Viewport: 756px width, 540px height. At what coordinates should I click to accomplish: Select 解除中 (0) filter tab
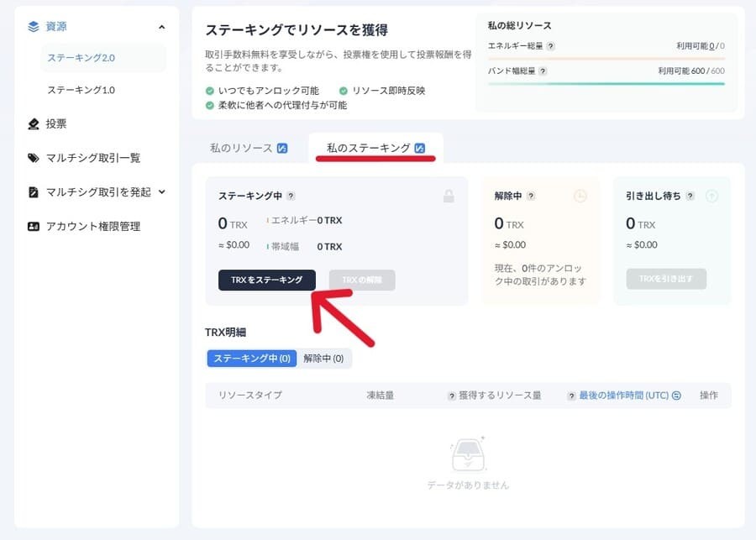[x=323, y=359]
